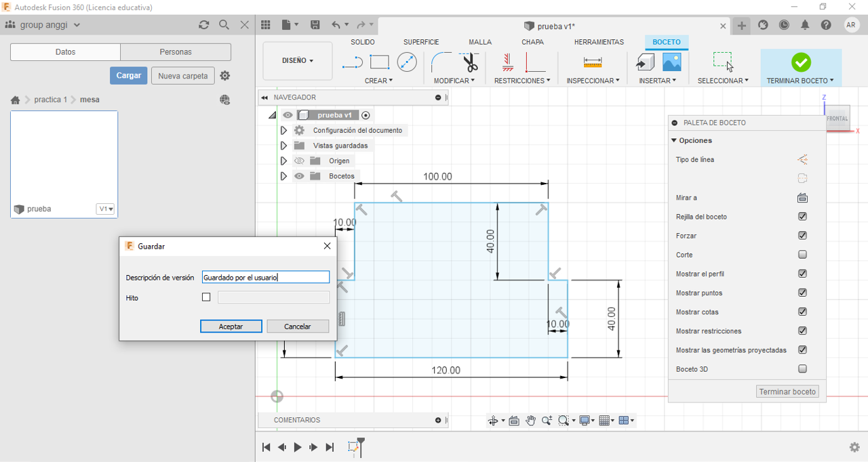Click the Cargar upload button
Viewport: 868px width, 462px height.
point(128,76)
